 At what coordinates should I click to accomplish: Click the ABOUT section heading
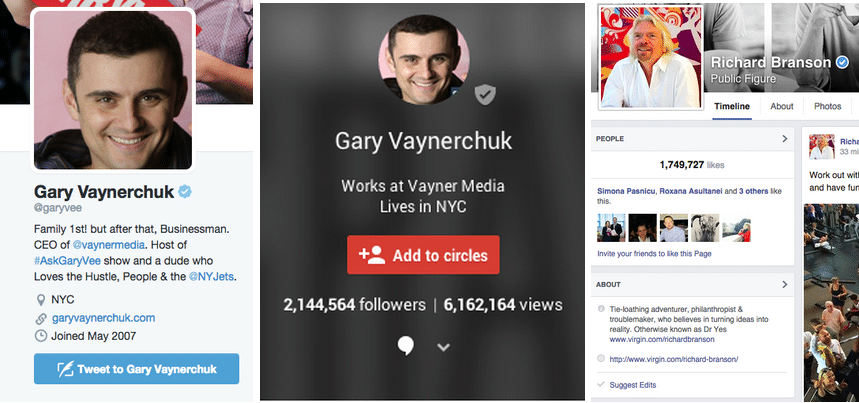point(609,285)
